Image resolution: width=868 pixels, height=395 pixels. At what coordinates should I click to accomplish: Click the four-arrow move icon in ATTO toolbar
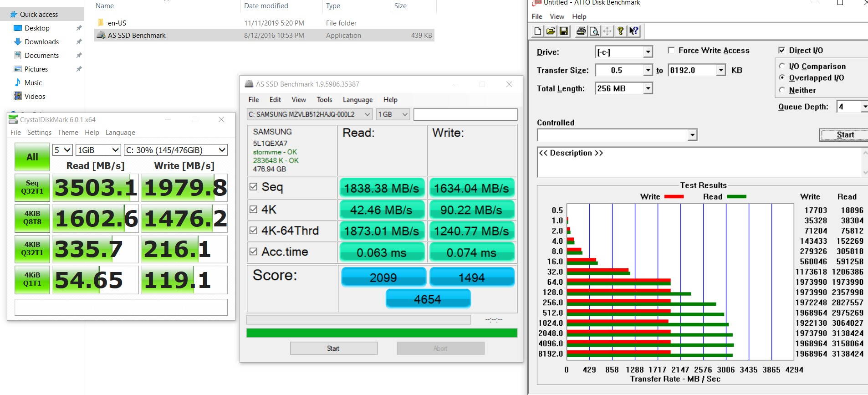pos(607,31)
